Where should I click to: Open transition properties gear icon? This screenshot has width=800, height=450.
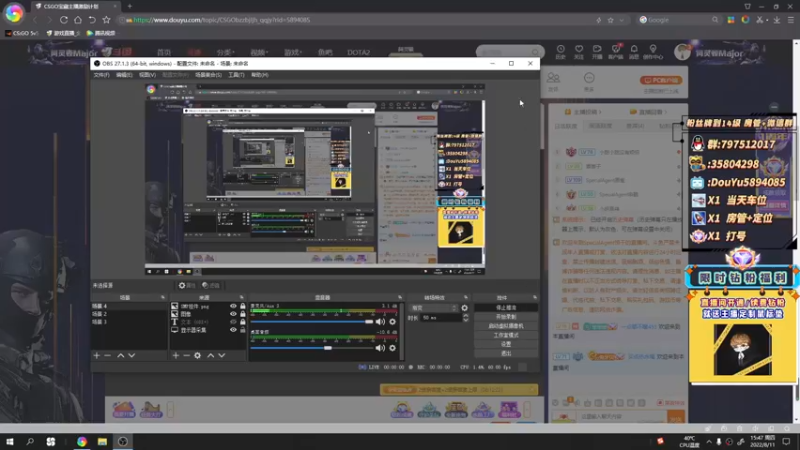(x=464, y=308)
